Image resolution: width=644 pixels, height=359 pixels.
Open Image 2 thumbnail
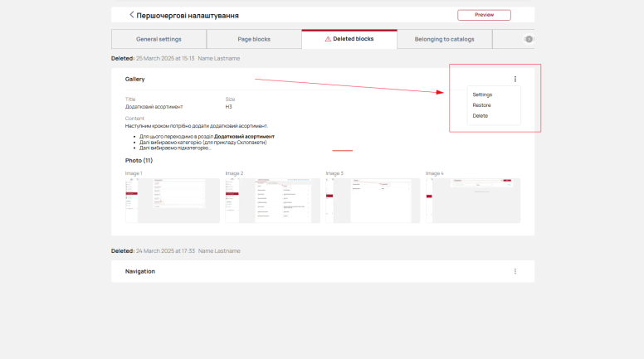point(273,201)
